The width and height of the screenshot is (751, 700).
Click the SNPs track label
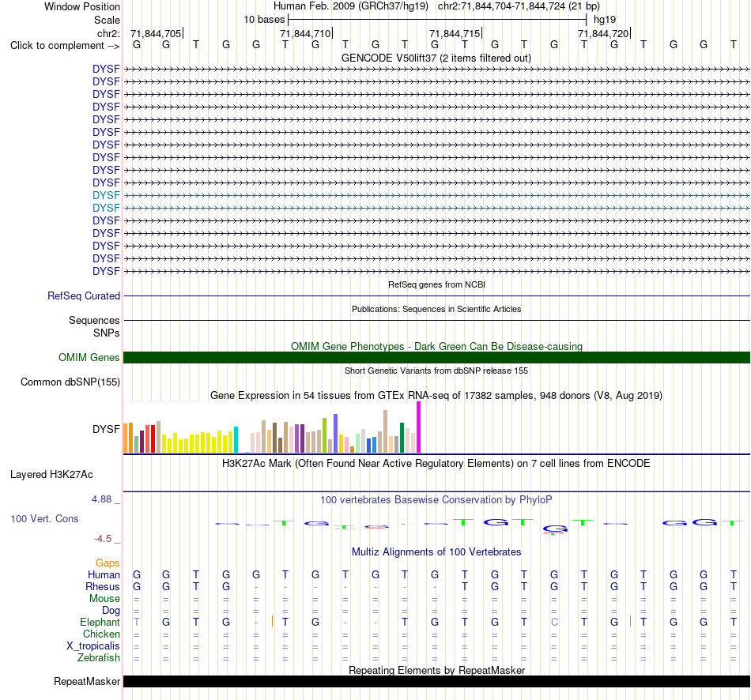tap(107, 333)
